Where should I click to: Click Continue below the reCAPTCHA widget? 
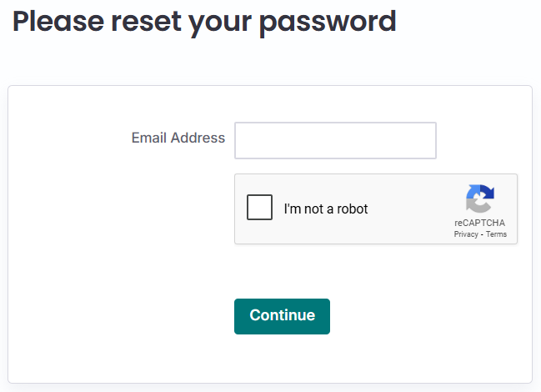pos(282,315)
